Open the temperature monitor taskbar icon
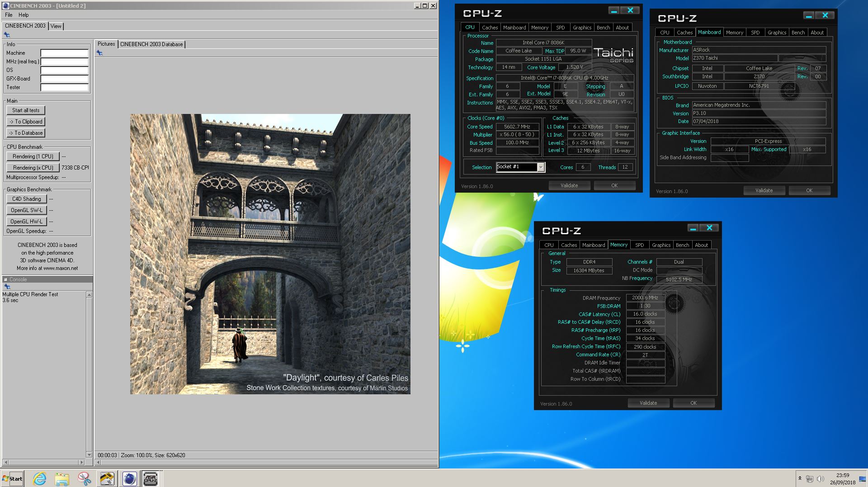 [x=107, y=478]
